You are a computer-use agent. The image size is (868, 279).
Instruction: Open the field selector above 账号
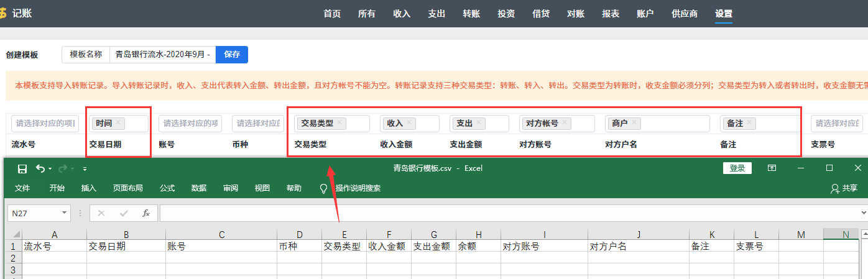[190, 124]
